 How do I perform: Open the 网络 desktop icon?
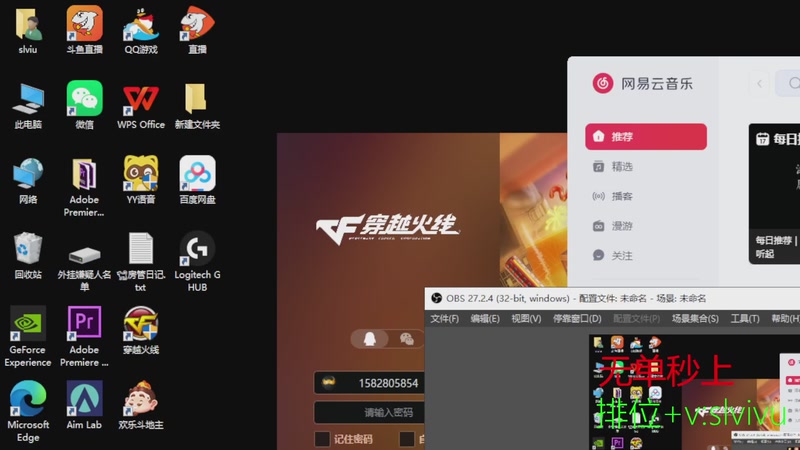click(x=28, y=173)
